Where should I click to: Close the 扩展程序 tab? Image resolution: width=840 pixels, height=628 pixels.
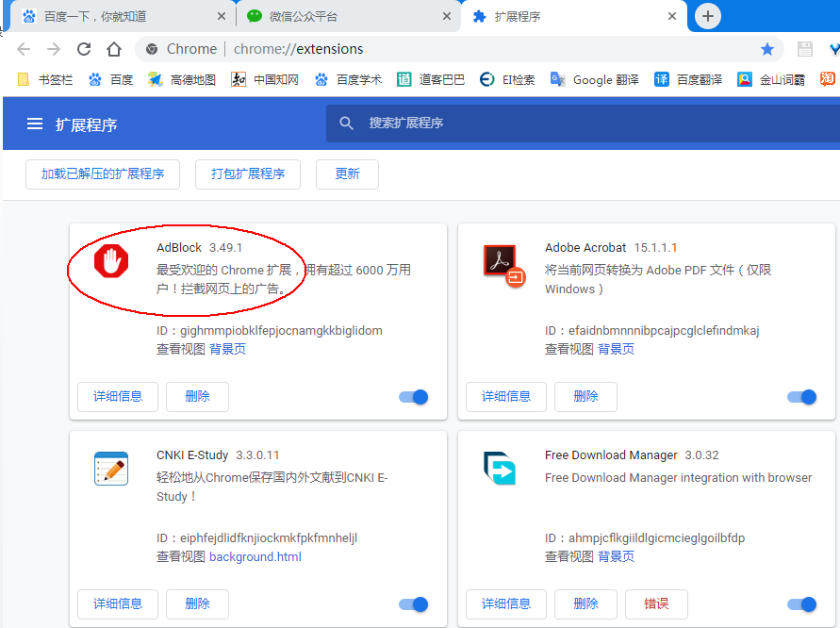672,17
